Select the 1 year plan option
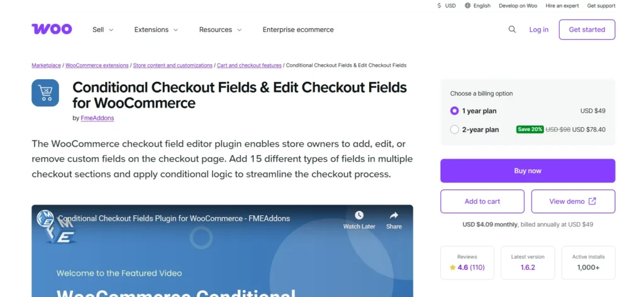This screenshot has width=644, height=297. (x=455, y=111)
